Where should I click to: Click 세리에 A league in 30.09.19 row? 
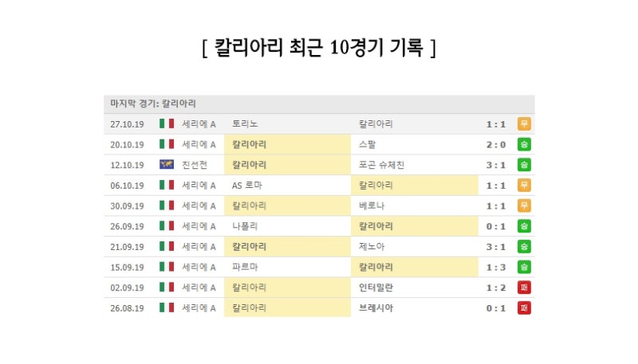(199, 205)
